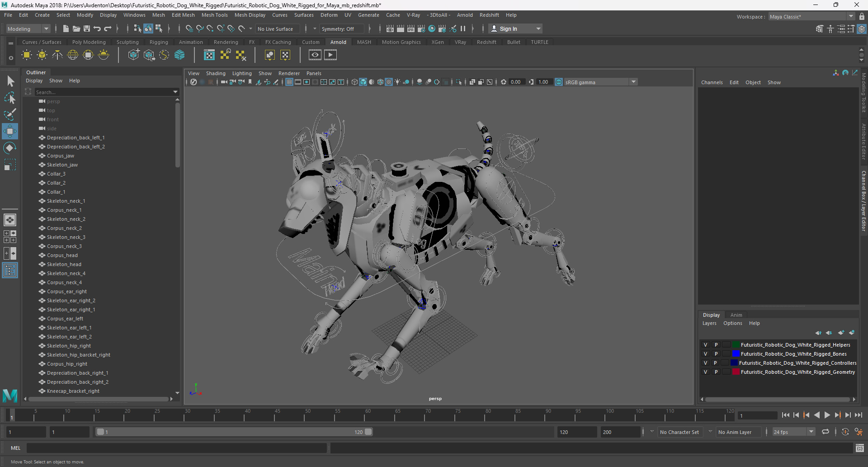The height and width of the screenshot is (467, 868).
Task: Switch command line language via MEL label
Action: point(16,448)
